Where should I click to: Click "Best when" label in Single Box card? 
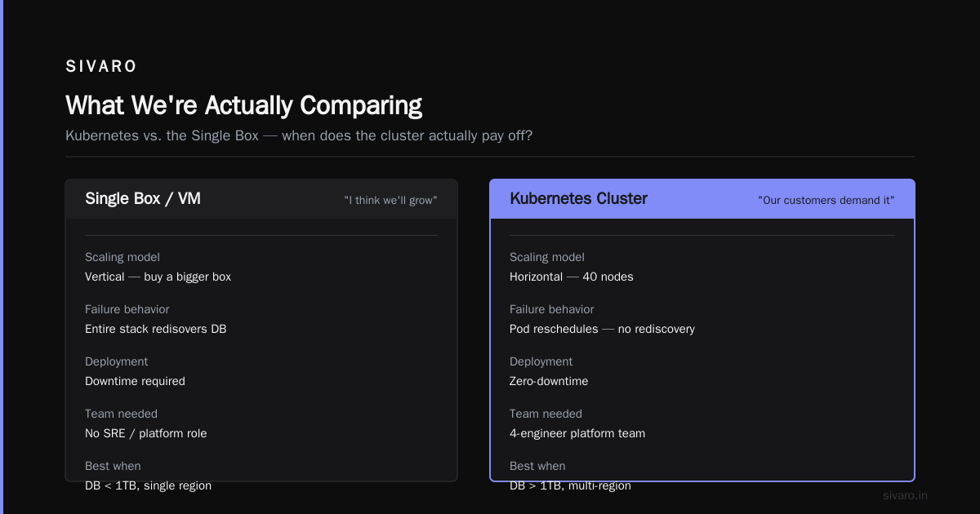(113, 466)
